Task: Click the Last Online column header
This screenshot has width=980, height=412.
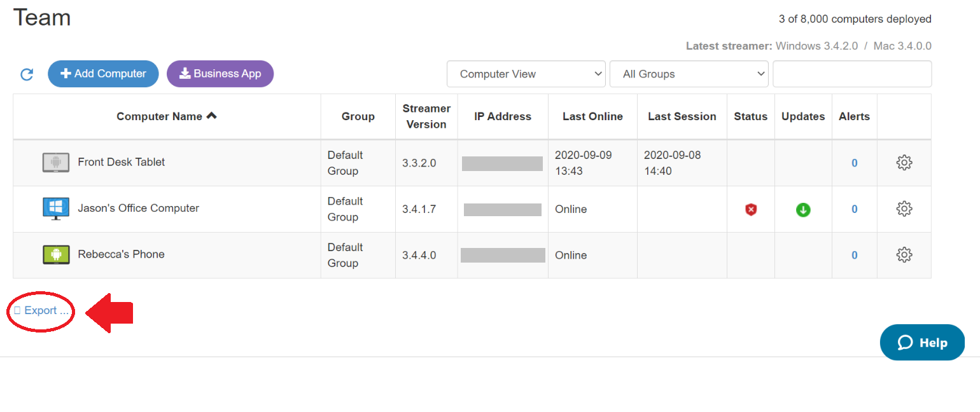Action: click(592, 116)
